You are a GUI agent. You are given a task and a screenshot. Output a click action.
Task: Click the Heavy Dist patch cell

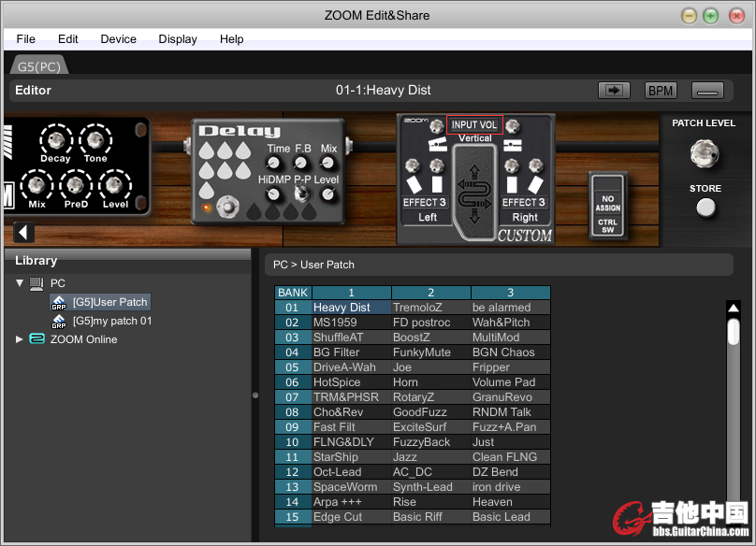[352, 308]
